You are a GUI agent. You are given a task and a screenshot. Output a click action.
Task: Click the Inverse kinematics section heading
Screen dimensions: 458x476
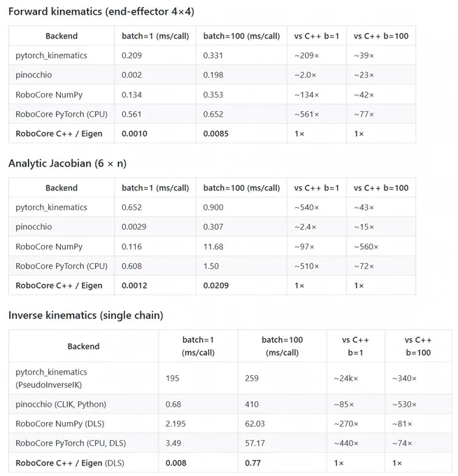(86, 315)
